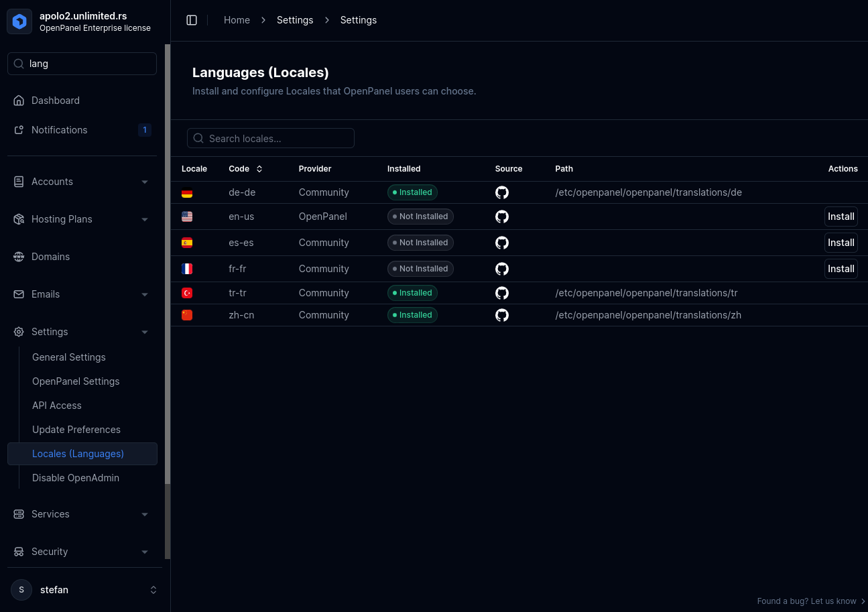The height and width of the screenshot is (612, 868).
Task: Go to Home breadcrumb
Action: point(237,20)
